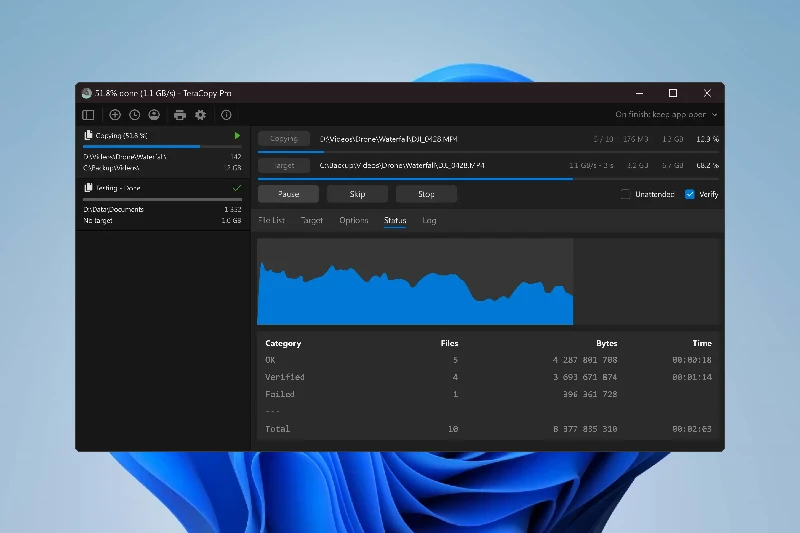Click the Skip button

(357, 194)
